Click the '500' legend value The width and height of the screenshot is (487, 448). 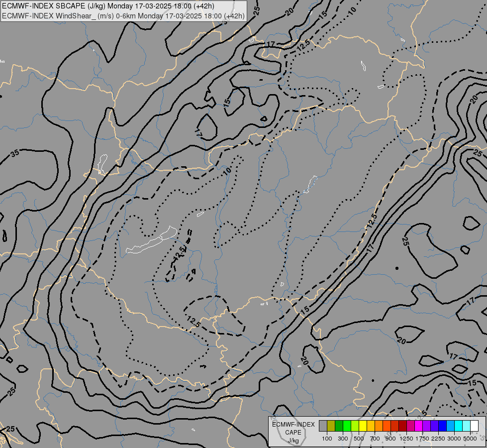click(359, 439)
